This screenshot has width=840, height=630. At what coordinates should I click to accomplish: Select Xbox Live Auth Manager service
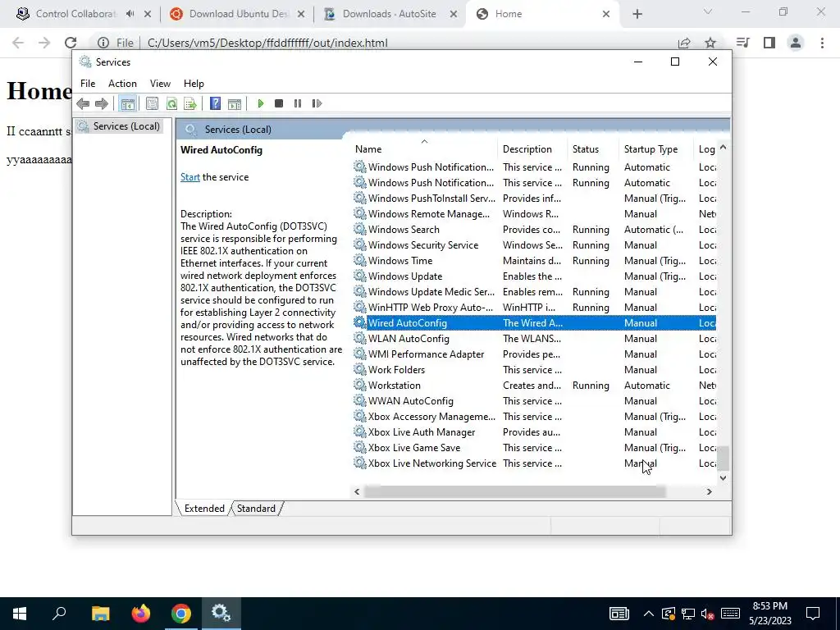pyautogui.click(x=534, y=431)
